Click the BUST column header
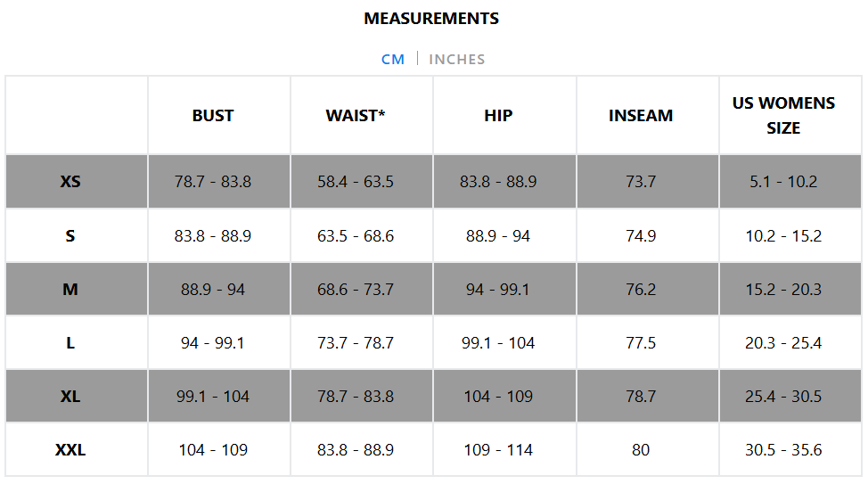The width and height of the screenshot is (868, 484). tap(213, 115)
